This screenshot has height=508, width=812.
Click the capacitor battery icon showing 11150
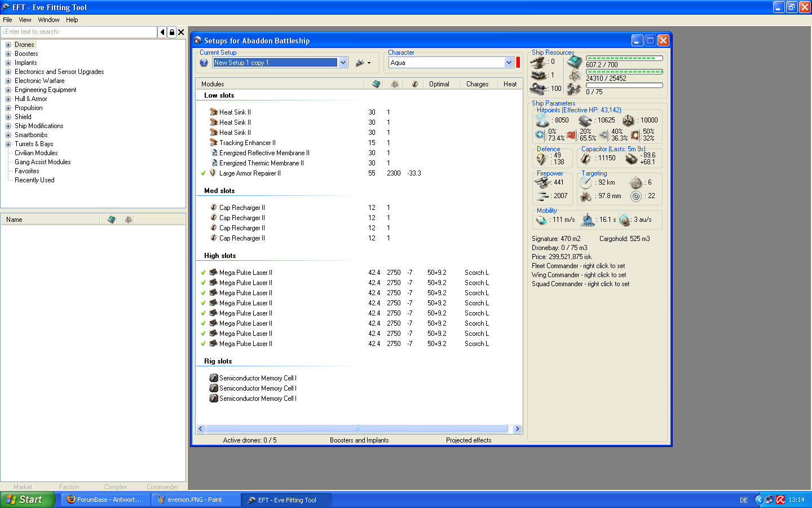click(x=586, y=159)
